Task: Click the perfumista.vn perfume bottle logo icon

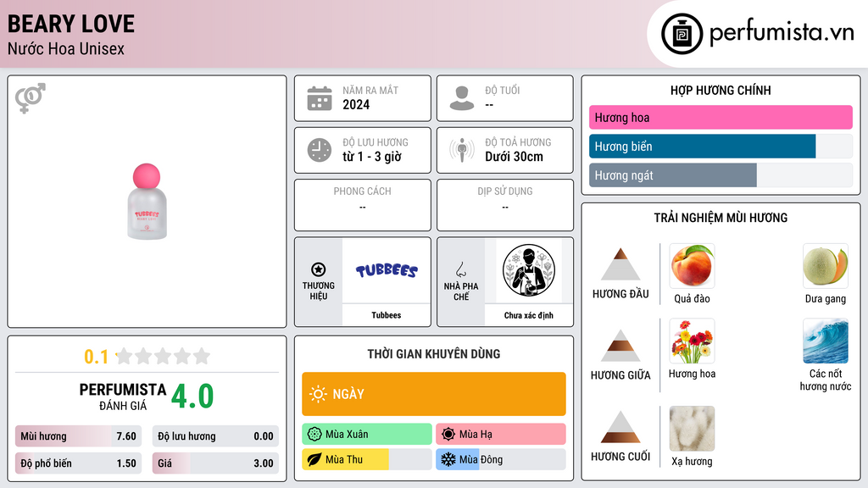Action: pos(682,34)
